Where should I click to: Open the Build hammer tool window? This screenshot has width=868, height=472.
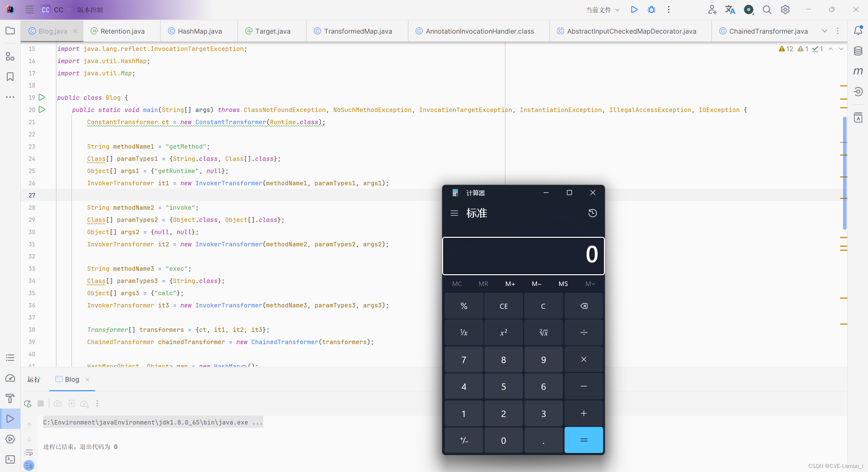10,398
